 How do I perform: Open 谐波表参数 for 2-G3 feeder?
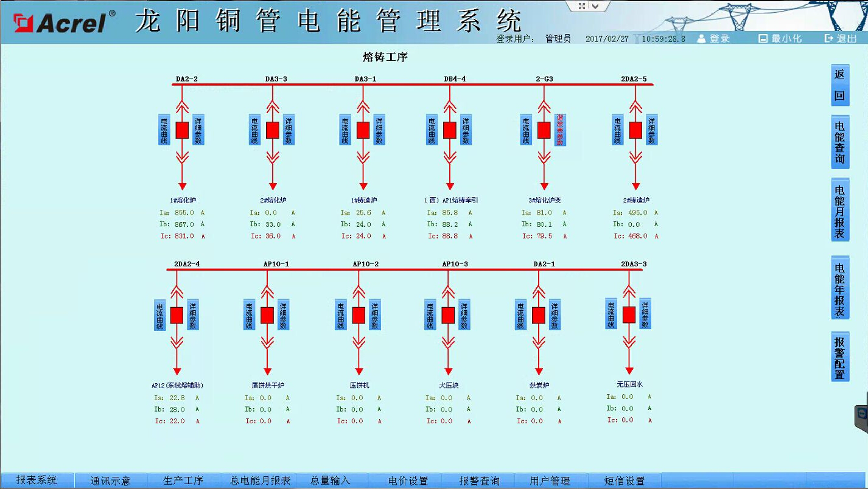560,130
